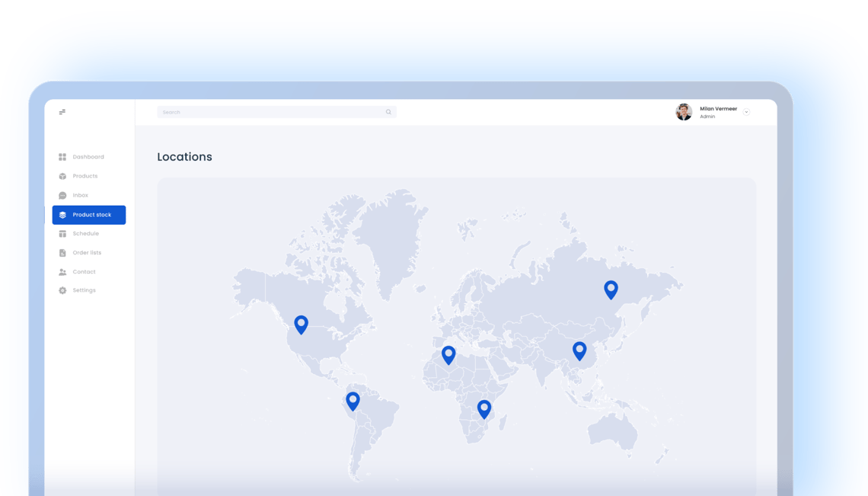Image resolution: width=868 pixels, height=496 pixels.
Task: Select Schedule in the navigation menu
Action: tap(84, 233)
